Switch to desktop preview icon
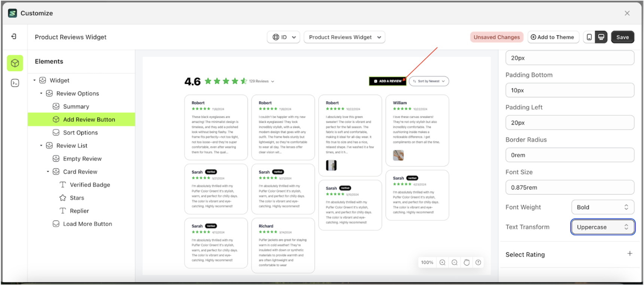This screenshot has height=285, width=644. pos(601,37)
